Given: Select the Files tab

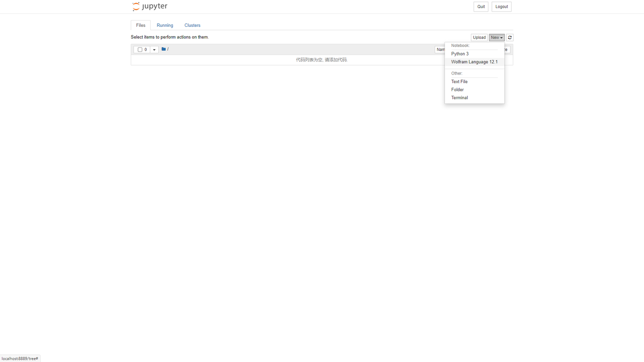Looking at the screenshot, I should [140, 25].
